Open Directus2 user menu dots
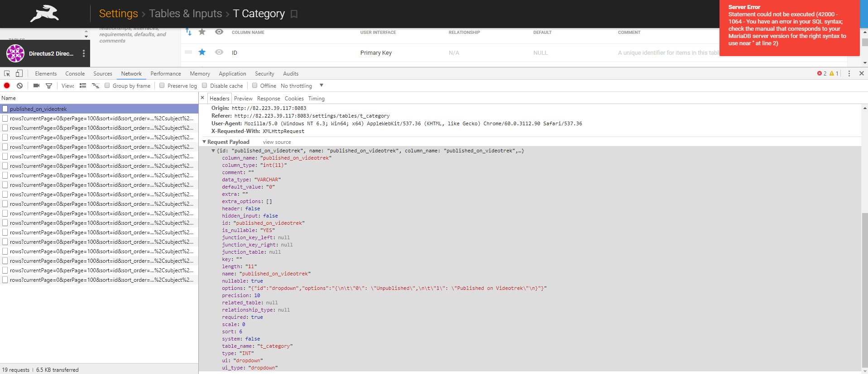 [84, 53]
